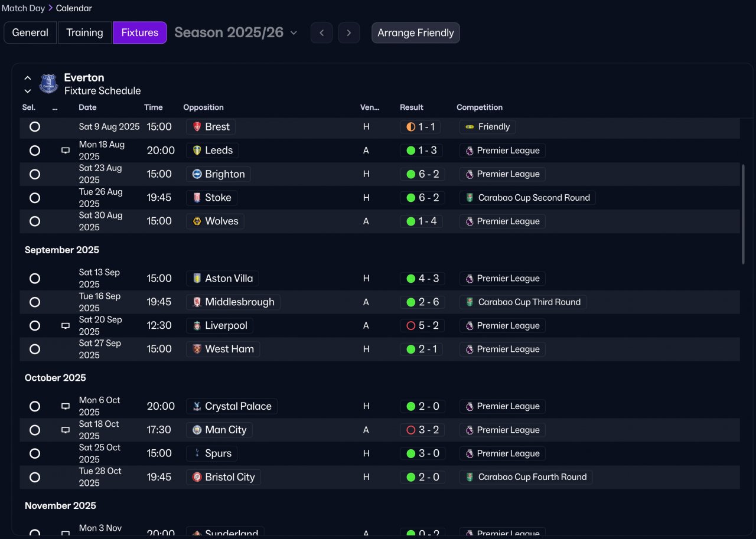Open the Season 2025/26 dropdown

[x=236, y=32]
